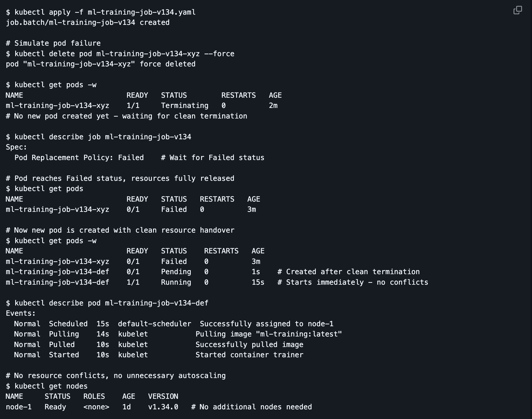Click the 'job.batch/ml-training-job-v134 created' output line
Viewport: 532px width, 419px height.
(x=87, y=23)
